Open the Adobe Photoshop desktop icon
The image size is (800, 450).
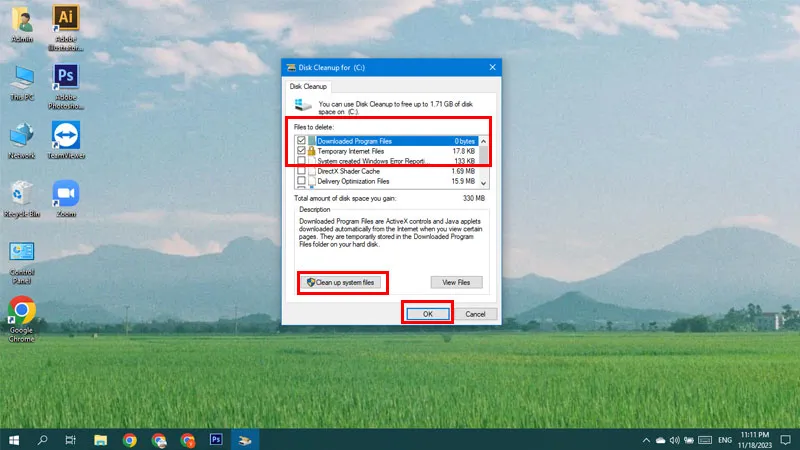coord(66,86)
